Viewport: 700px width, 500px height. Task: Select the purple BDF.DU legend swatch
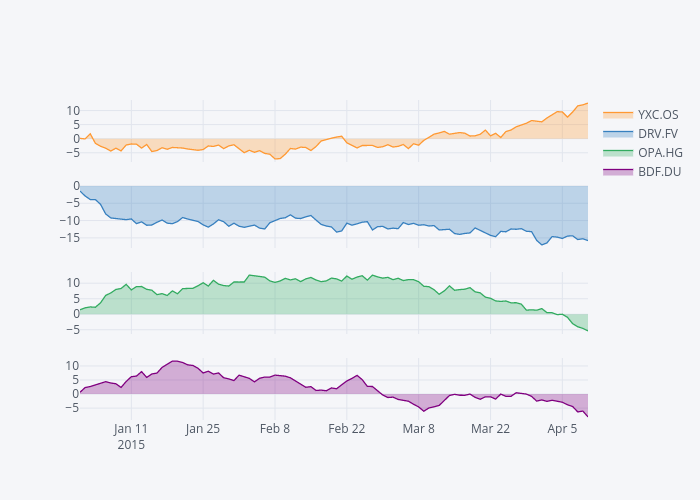[x=618, y=171]
